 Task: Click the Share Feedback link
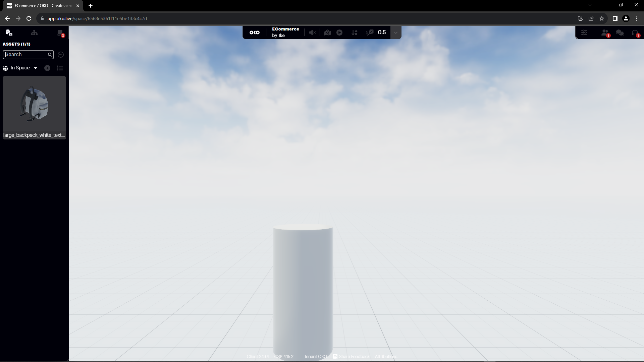354,356
